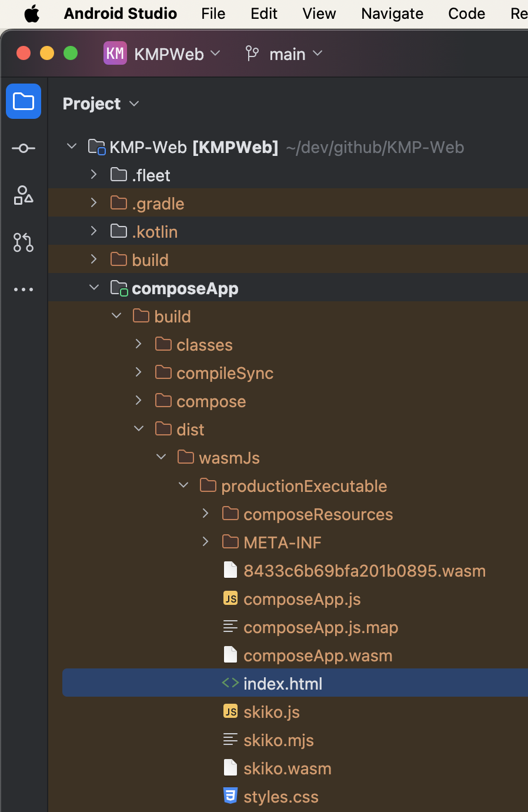Click the file icon of composeApp.wasm
Screen dimensions: 528x812
click(x=230, y=655)
